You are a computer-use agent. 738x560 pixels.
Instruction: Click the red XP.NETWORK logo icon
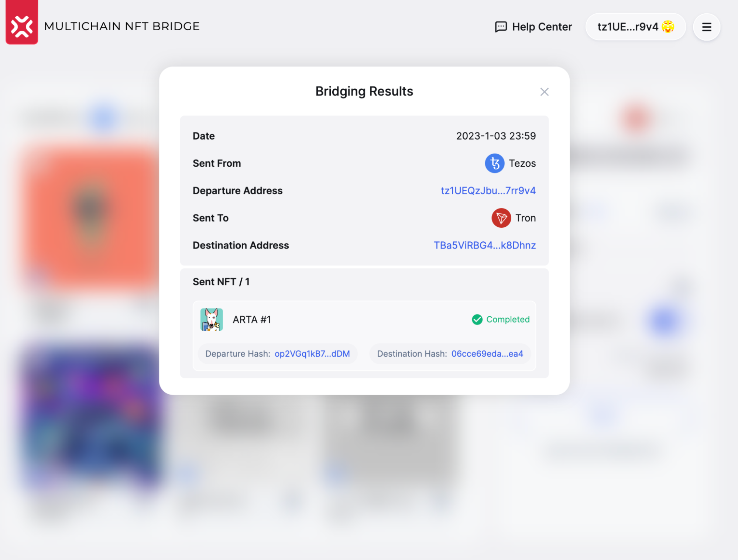click(22, 26)
